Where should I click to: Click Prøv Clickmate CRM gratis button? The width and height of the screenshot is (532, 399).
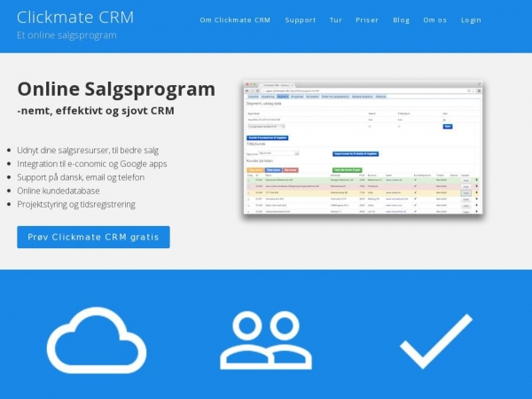point(93,237)
